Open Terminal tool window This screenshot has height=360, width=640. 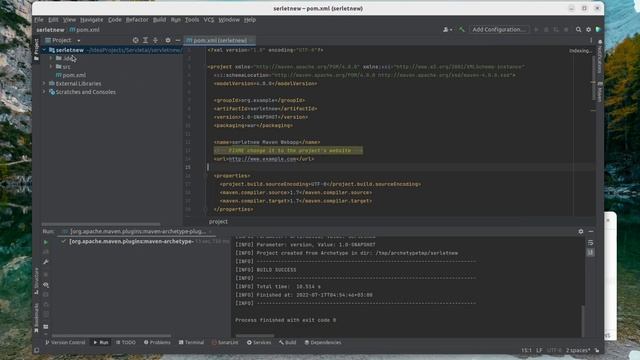coord(191,342)
